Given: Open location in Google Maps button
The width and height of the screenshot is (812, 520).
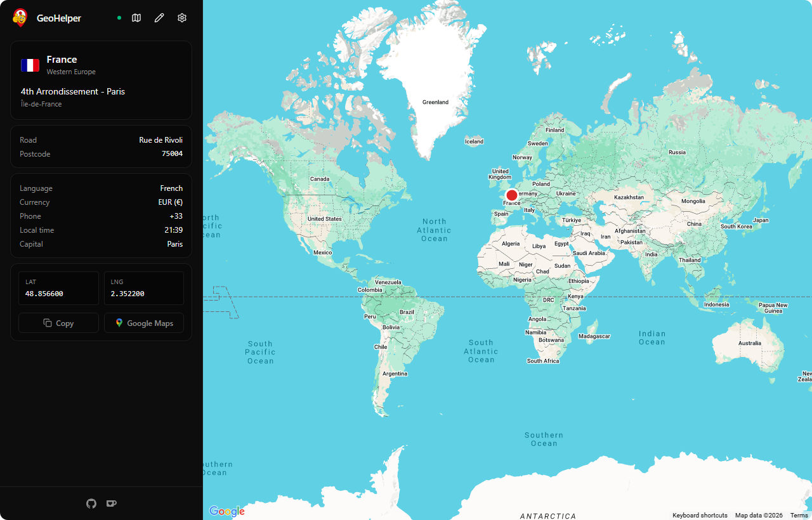Looking at the screenshot, I should coord(144,323).
